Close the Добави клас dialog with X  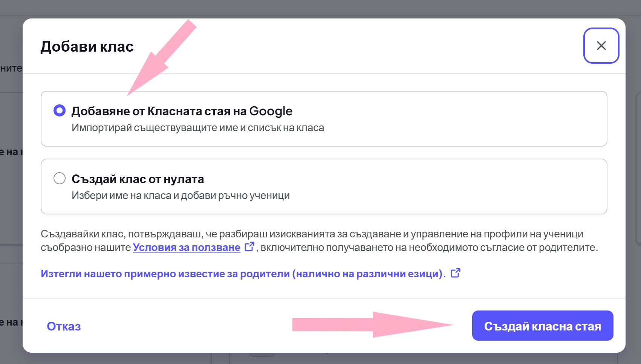tap(601, 46)
